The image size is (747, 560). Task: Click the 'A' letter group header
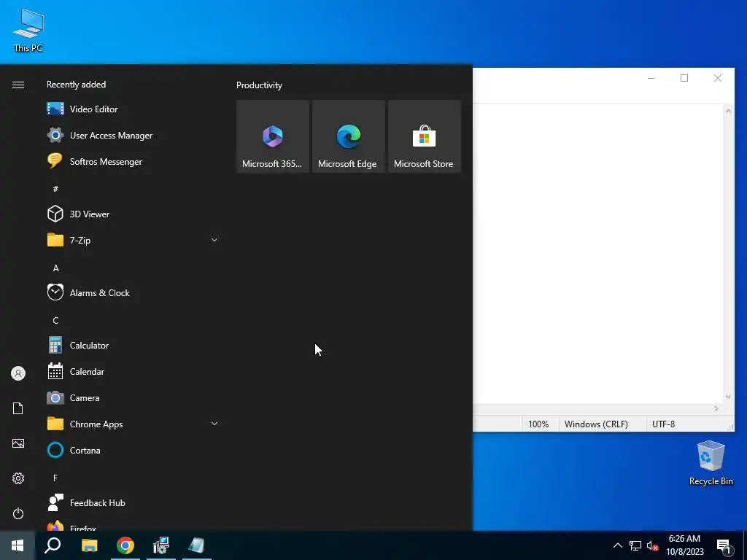point(55,268)
